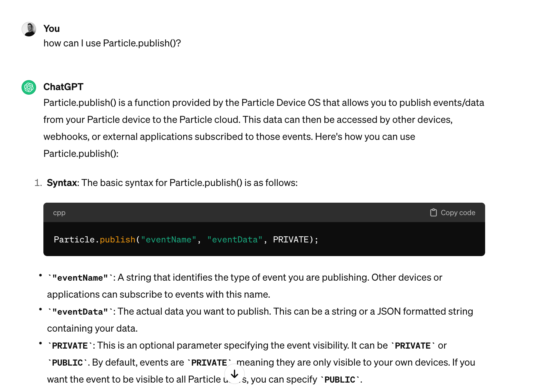Screen dimensions: 554x392
Task: Click the bold 'Syntax' heading
Action: tap(62, 183)
